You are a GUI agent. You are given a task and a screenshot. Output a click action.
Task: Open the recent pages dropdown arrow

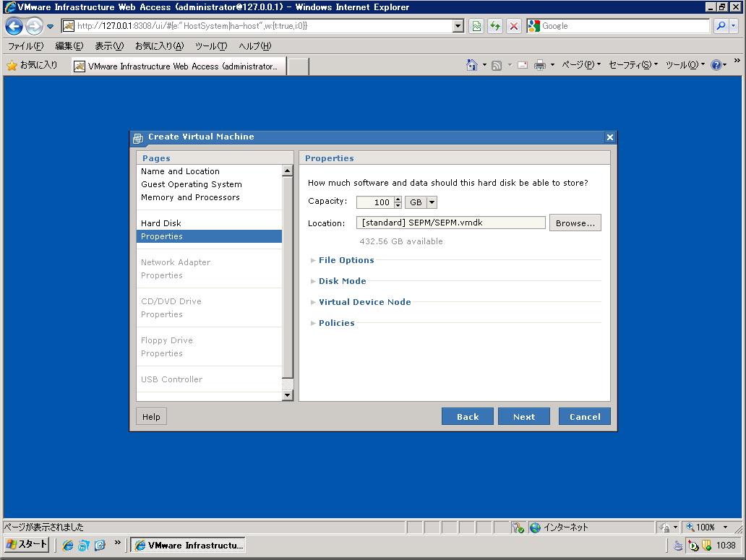pos(50,27)
